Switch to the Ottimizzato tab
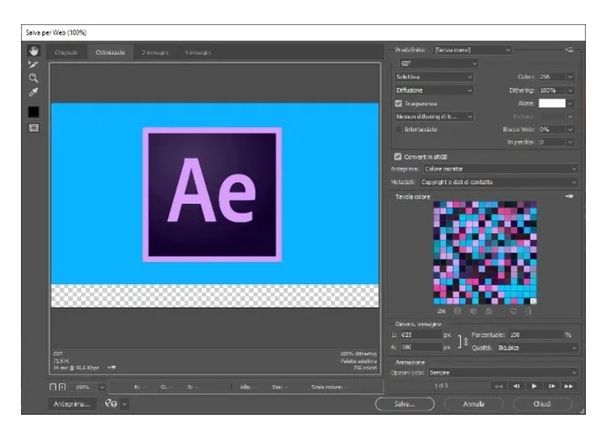610x434 pixels. (110, 52)
